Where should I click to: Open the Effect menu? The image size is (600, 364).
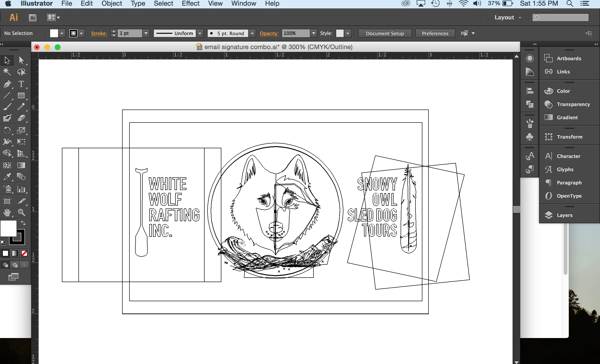(x=190, y=4)
